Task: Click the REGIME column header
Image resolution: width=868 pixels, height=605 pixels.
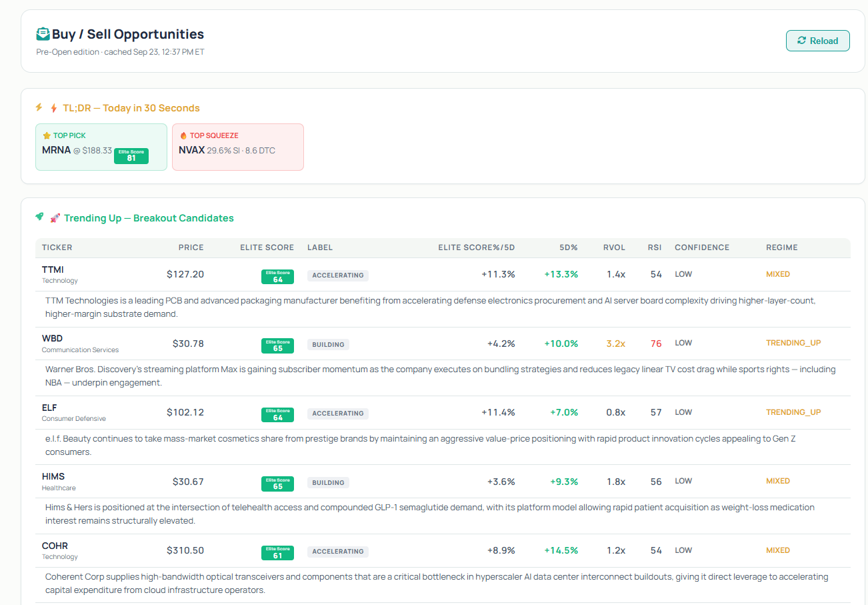Action: (782, 247)
